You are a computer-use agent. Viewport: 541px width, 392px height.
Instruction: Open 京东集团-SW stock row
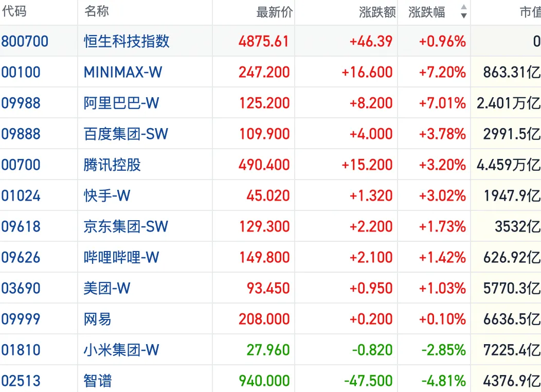[270, 226]
